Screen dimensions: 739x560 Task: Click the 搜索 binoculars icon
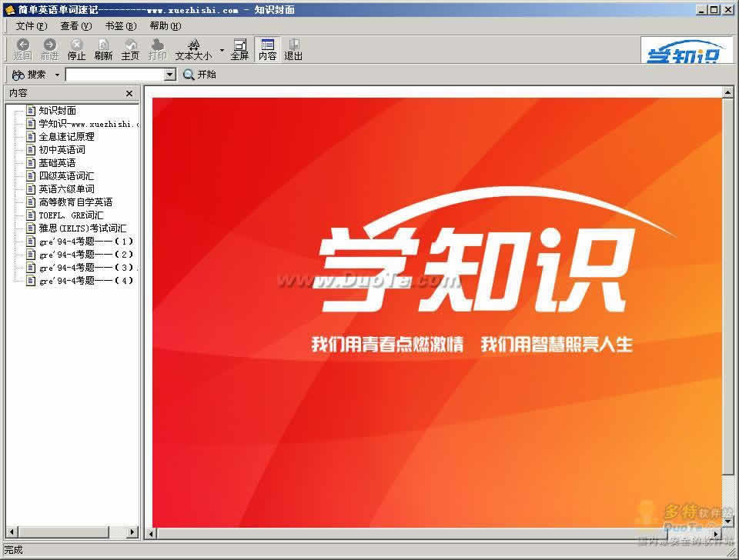18,75
